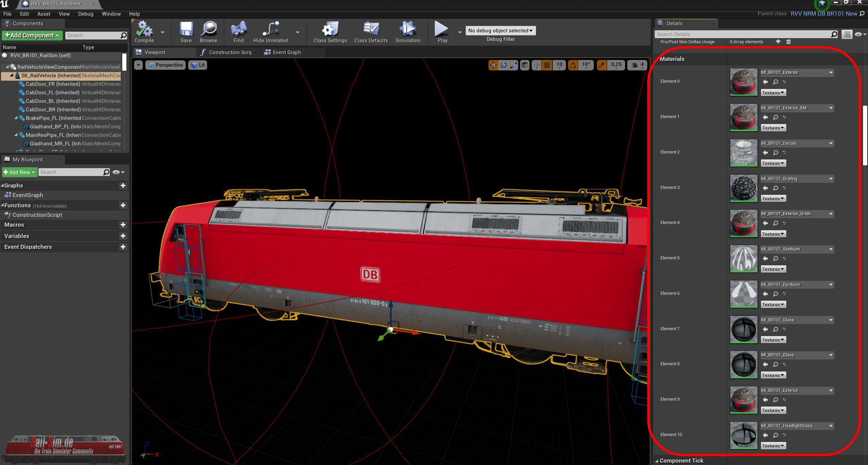Add new event dispatcher with plus icon
The width and height of the screenshot is (868, 465).
click(123, 247)
